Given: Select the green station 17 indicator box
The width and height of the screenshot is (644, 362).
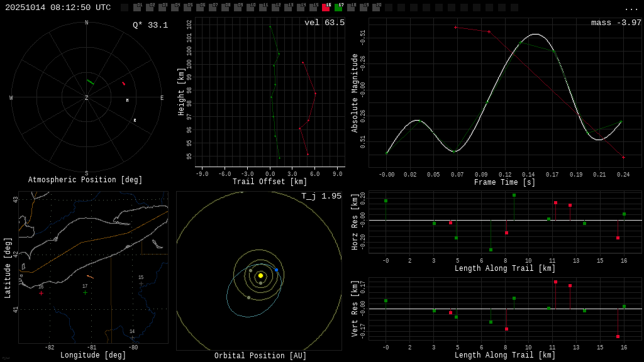Looking at the screenshot, I should point(338,8).
